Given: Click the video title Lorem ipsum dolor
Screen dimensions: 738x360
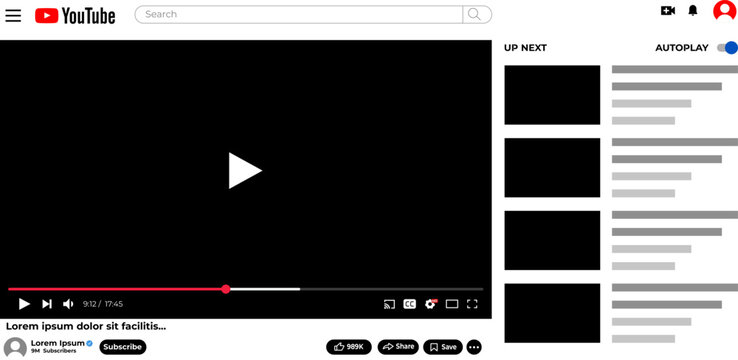Looking at the screenshot, I should (86, 326).
